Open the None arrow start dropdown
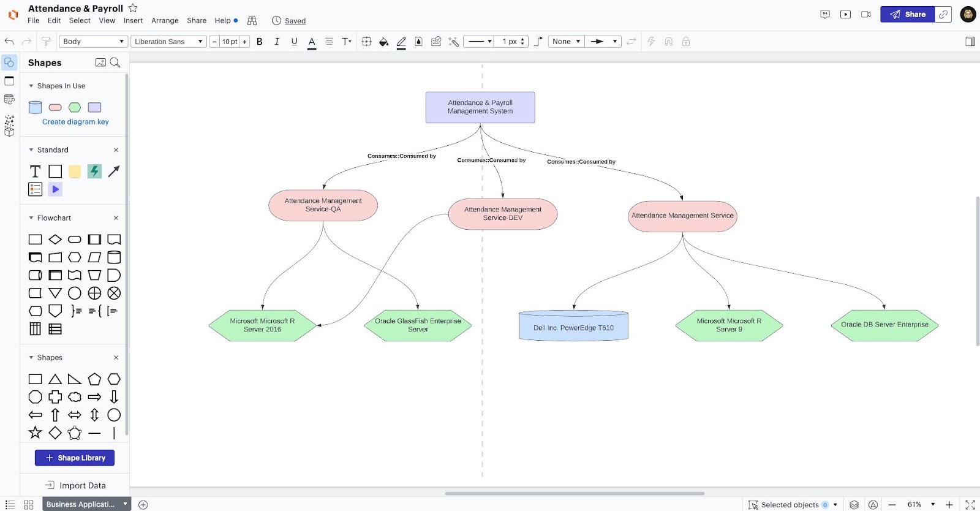The width and height of the screenshot is (980, 511). click(566, 42)
